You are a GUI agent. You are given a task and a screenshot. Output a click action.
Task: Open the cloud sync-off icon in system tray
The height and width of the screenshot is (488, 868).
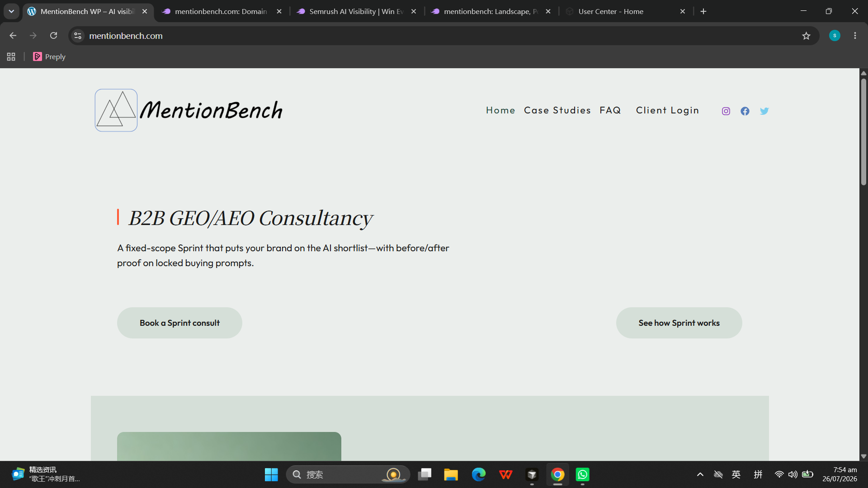tap(718, 474)
